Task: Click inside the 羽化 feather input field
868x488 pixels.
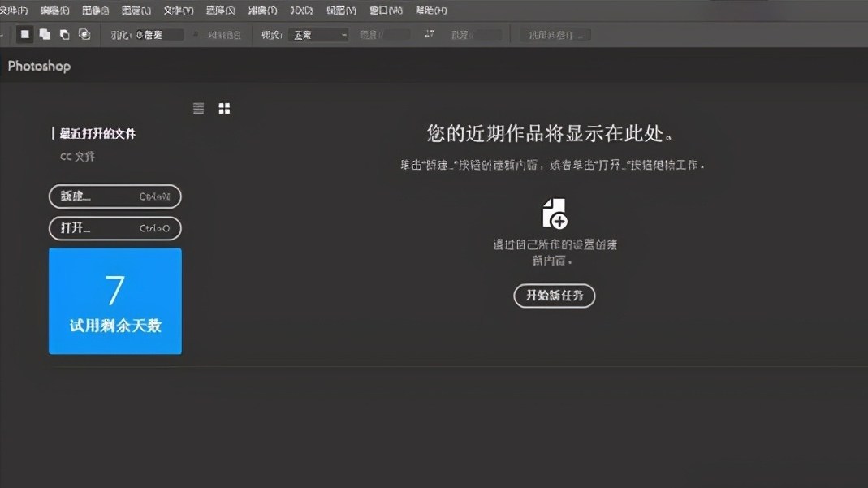Action: point(158,35)
